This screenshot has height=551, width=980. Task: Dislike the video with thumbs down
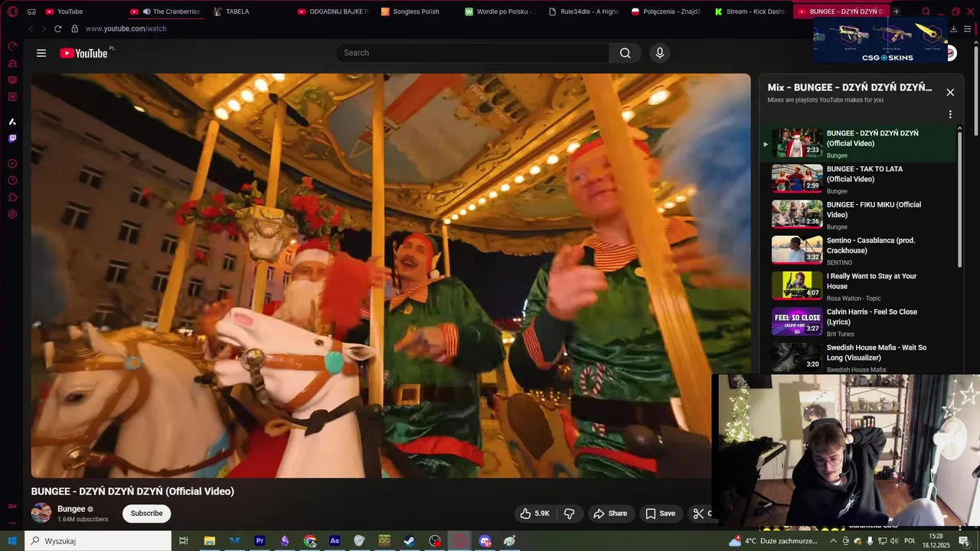(570, 514)
